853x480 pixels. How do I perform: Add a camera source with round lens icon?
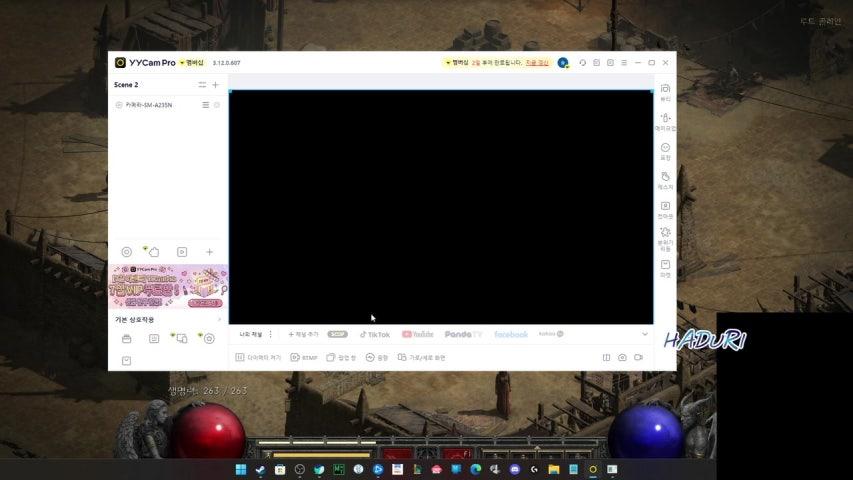click(x=126, y=252)
